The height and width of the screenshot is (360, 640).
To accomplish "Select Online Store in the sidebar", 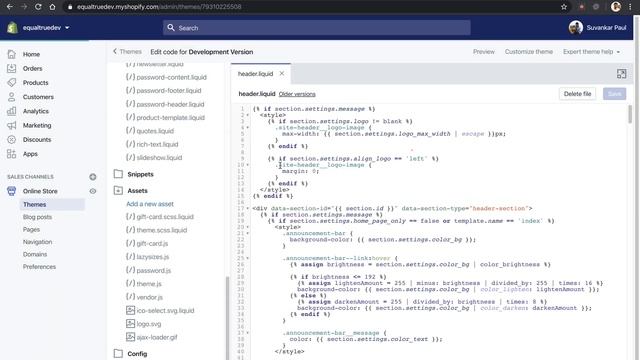I will point(40,191).
